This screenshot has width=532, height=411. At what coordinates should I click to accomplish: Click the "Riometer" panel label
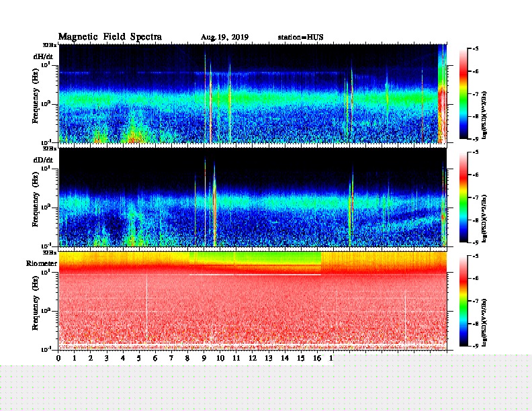click(x=42, y=263)
